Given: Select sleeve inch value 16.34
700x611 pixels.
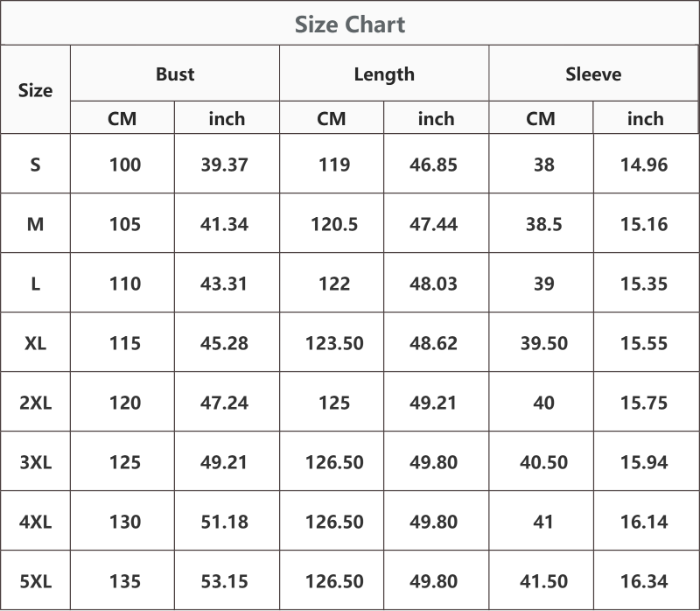Looking at the screenshot, I should pyautogui.click(x=644, y=581).
